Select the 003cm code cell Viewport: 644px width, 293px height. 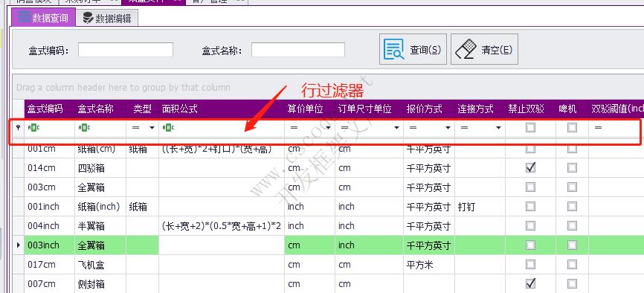[49, 187]
